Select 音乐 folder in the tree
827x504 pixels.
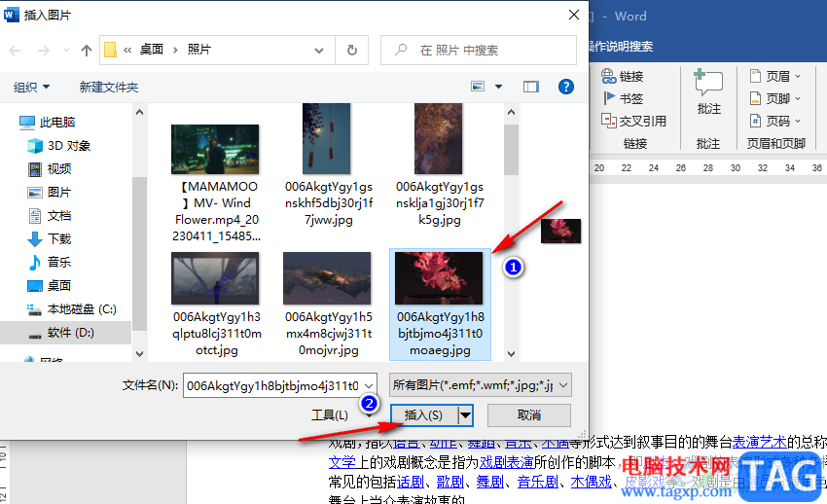tap(49, 262)
